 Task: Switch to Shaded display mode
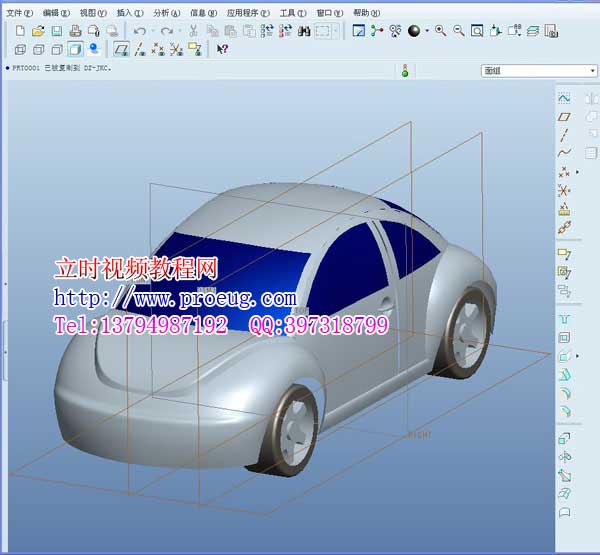click(75, 49)
